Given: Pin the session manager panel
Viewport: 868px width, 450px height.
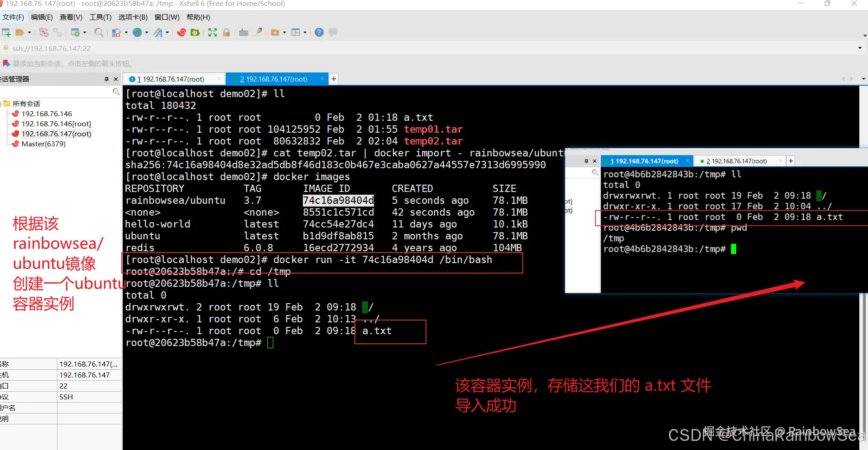Looking at the screenshot, I should [x=106, y=79].
